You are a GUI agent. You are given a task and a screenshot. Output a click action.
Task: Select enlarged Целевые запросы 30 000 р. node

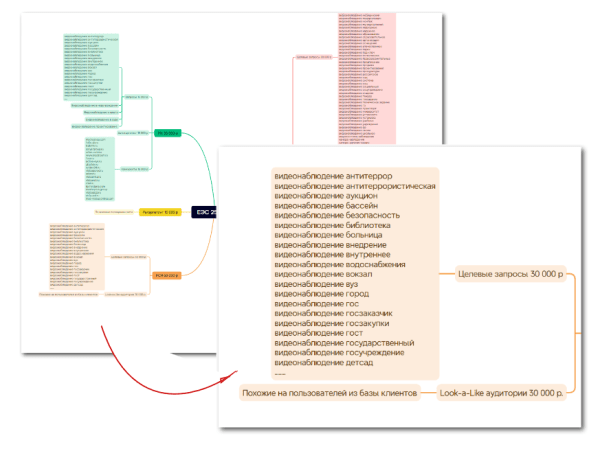pyautogui.click(x=510, y=274)
